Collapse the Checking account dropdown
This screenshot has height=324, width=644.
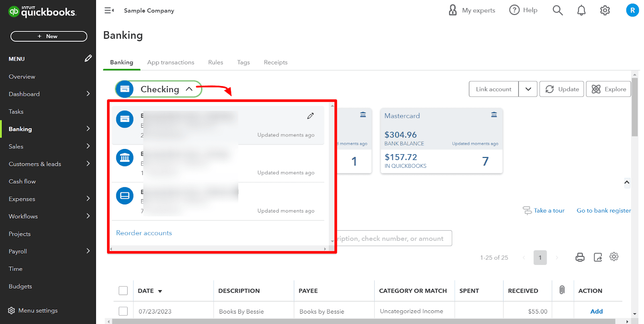[189, 89]
